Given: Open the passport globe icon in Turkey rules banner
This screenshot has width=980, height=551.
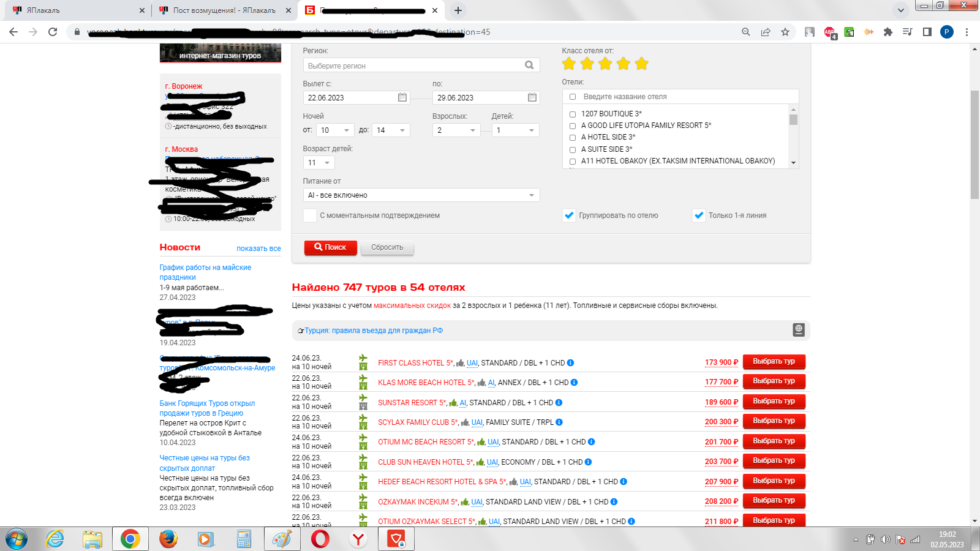Looking at the screenshot, I should [799, 330].
